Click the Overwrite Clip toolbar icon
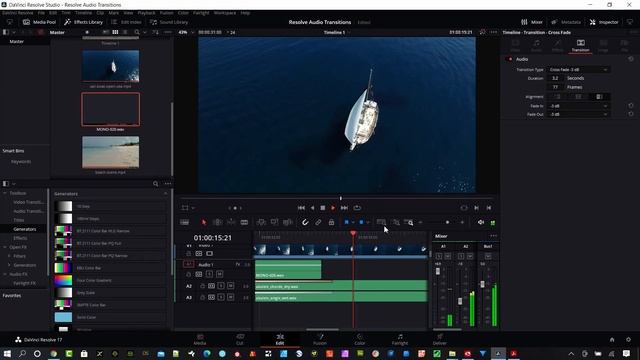640x360 pixels. click(x=274, y=222)
